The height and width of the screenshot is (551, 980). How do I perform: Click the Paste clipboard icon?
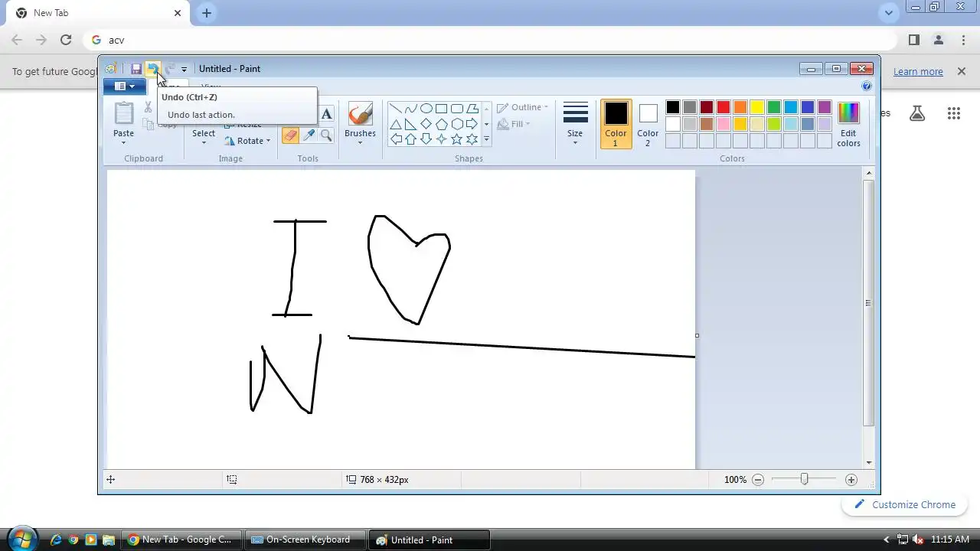point(123,113)
